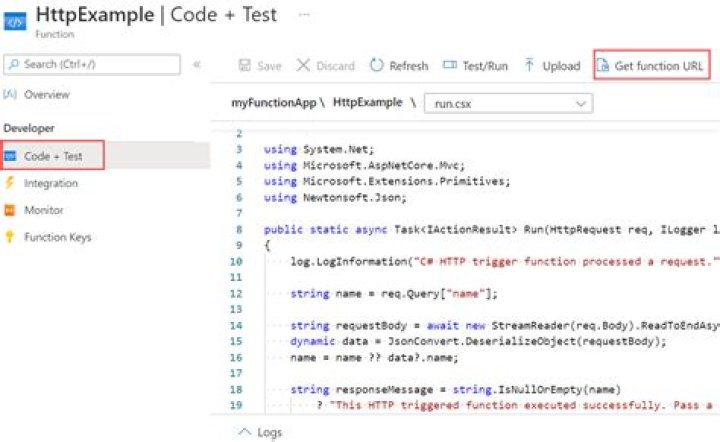Click line 10 log.LogInformation code
Image resolution: width=720 pixels, height=442 pixels.
[x=505, y=262]
